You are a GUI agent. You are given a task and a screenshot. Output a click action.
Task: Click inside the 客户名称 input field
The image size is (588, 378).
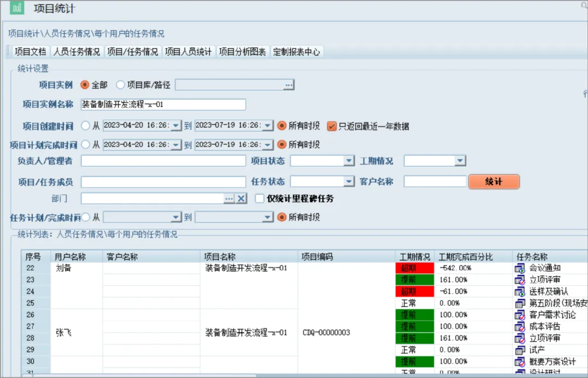(436, 182)
